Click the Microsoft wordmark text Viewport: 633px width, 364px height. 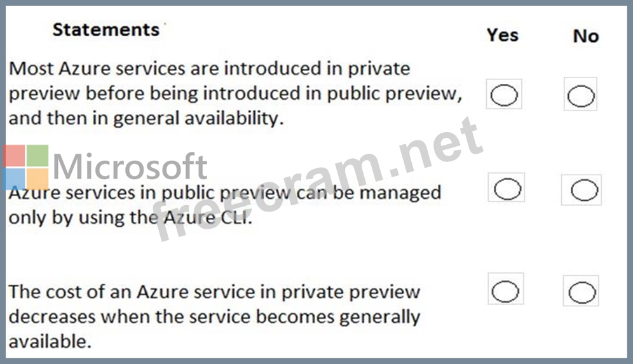pyautogui.click(x=130, y=166)
